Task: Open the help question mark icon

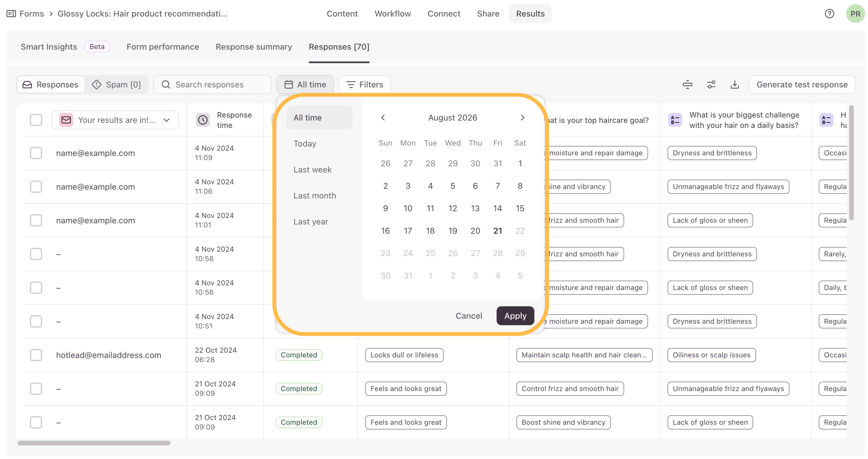Action: [829, 14]
